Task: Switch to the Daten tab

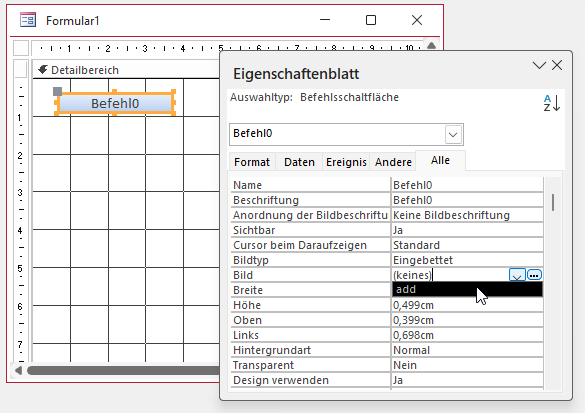Action: pyautogui.click(x=299, y=162)
